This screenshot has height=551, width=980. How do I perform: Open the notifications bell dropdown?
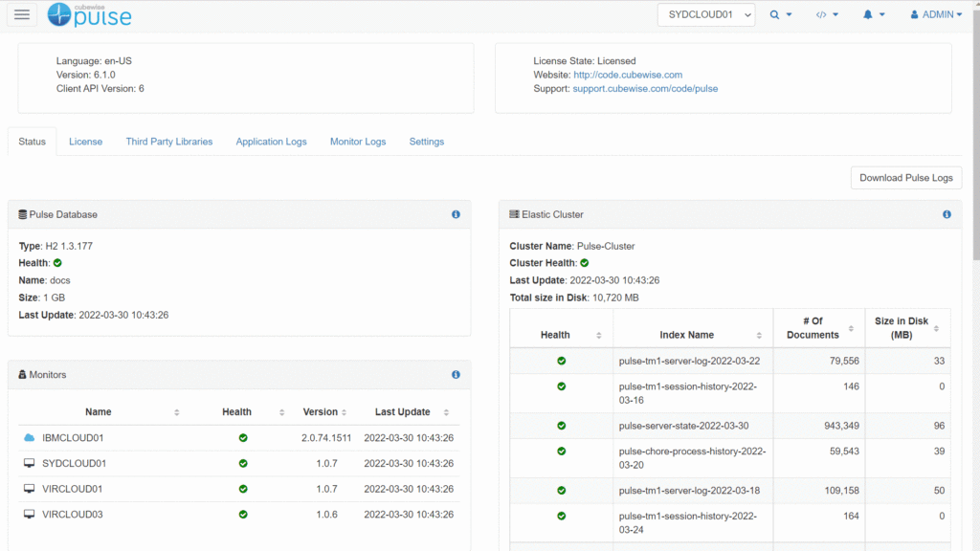pyautogui.click(x=874, y=14)
